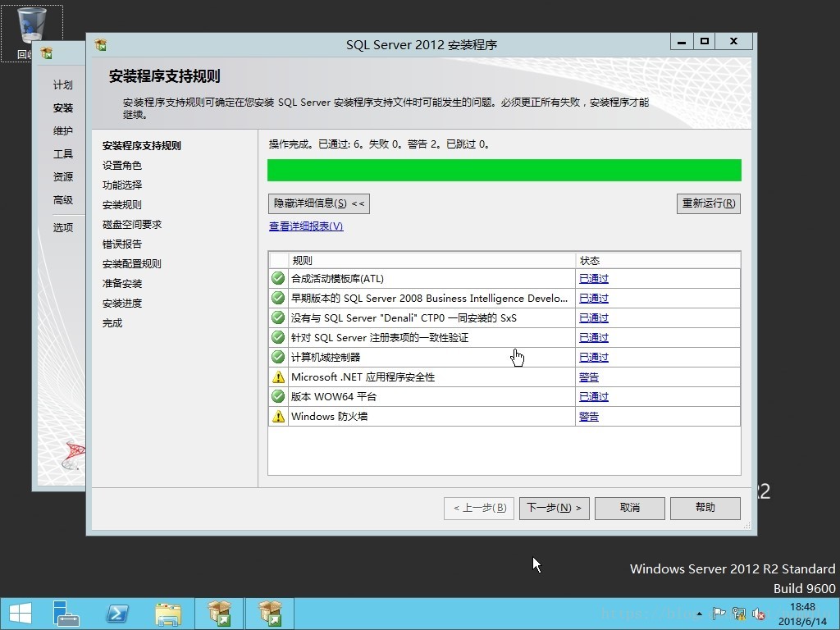The width and height of the screenshot is (840, 630).
Task: Open 已通过 link for 注册表项的一致性验证
Action: click(x=594, y=337)
